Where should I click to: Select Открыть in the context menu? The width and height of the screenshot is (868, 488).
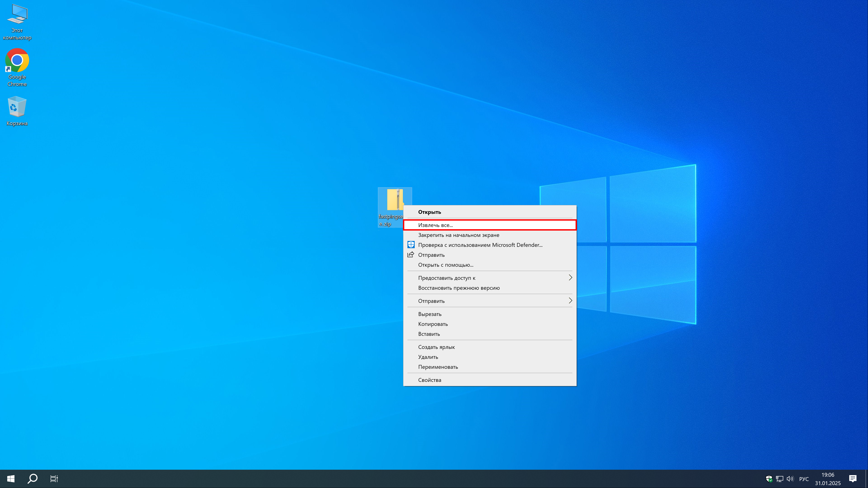coord(429,212)
